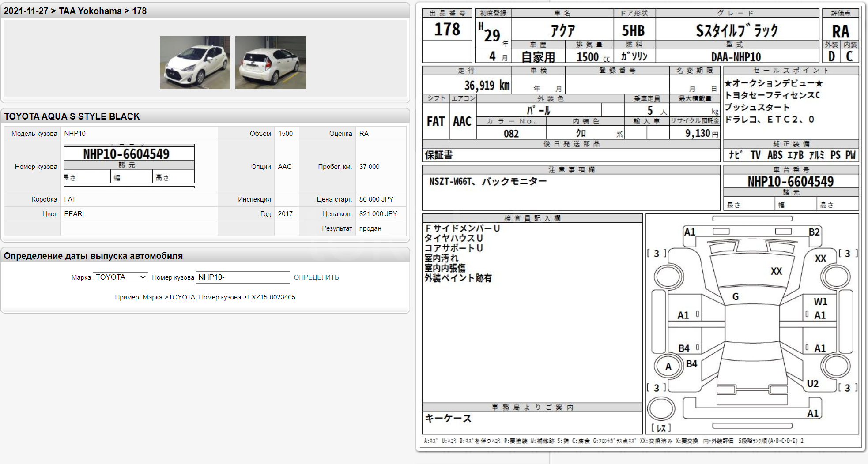Image resolution: width=868 pixels, height=464 pixels.
Task: Click the result value продан
Action: click(x=370, y=228)
